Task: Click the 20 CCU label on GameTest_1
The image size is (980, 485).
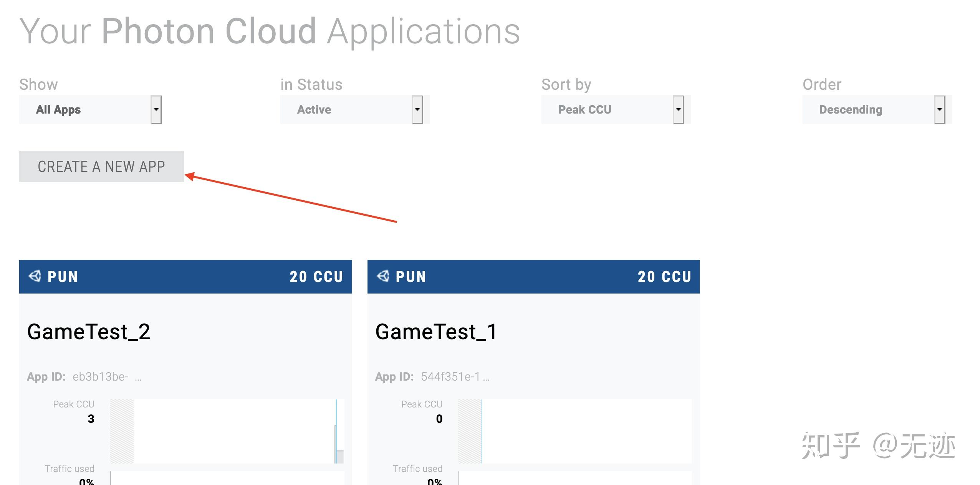Action: (664, 277)
